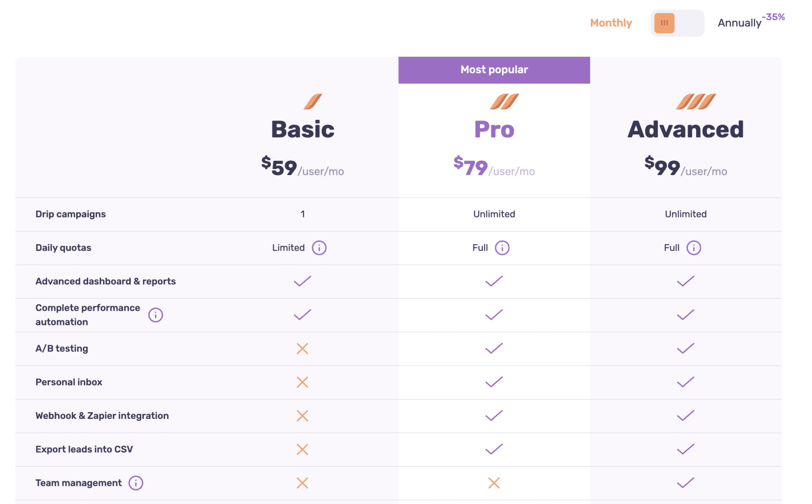Click the single-stripe Basic plan logo
812x504 pixels.
click(x=313, y=101)
